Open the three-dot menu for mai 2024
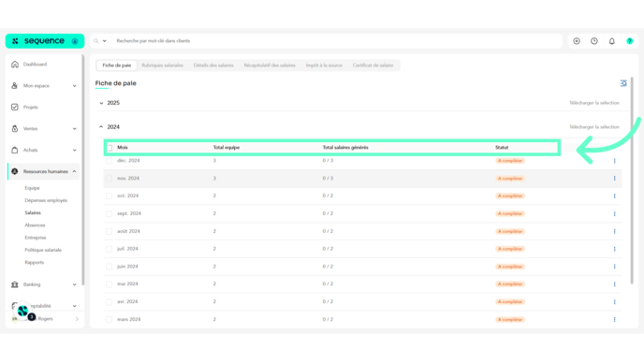644x362 pixels. point(614,284)
